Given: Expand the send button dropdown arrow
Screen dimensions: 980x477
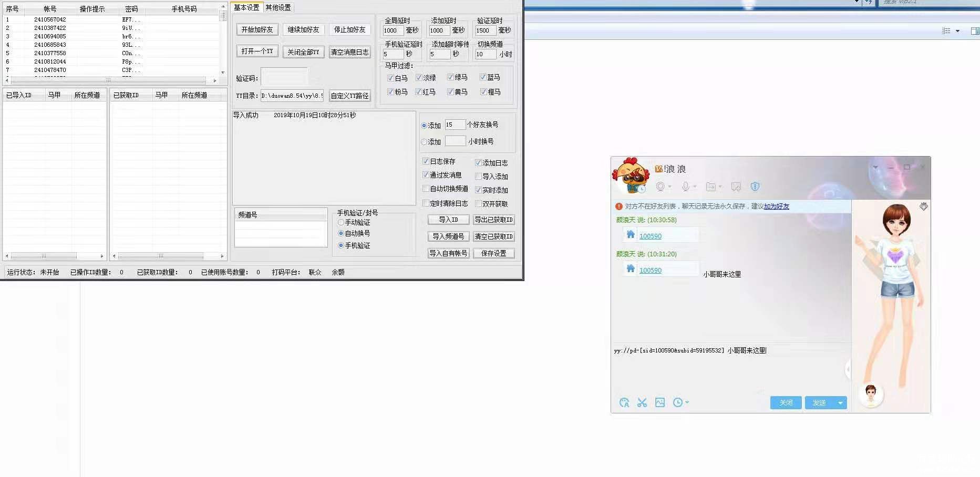Looking at the screenshot, I should click(x=840, y=403).
